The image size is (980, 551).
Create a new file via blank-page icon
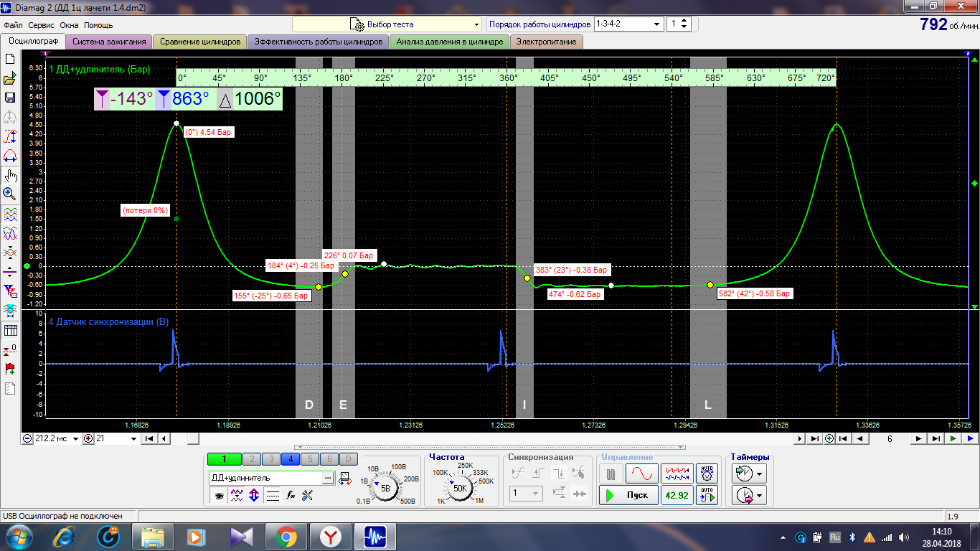(x=10, y=59)
